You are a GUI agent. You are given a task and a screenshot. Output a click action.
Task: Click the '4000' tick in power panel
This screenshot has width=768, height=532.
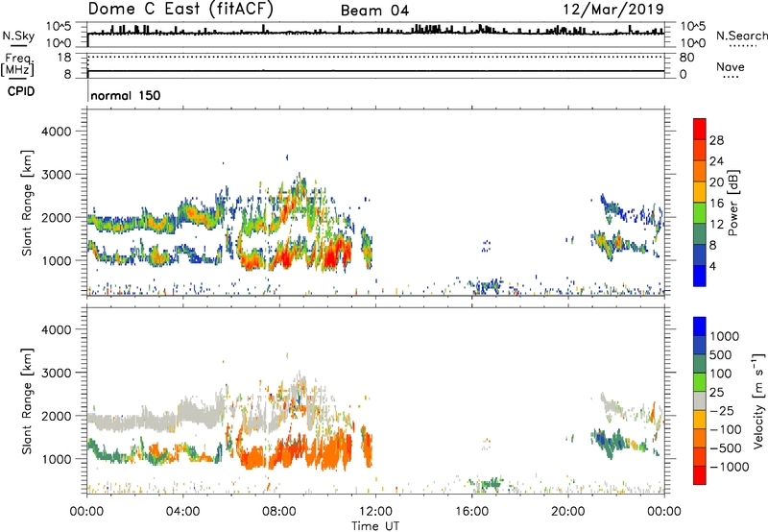(x=56, y=132)
